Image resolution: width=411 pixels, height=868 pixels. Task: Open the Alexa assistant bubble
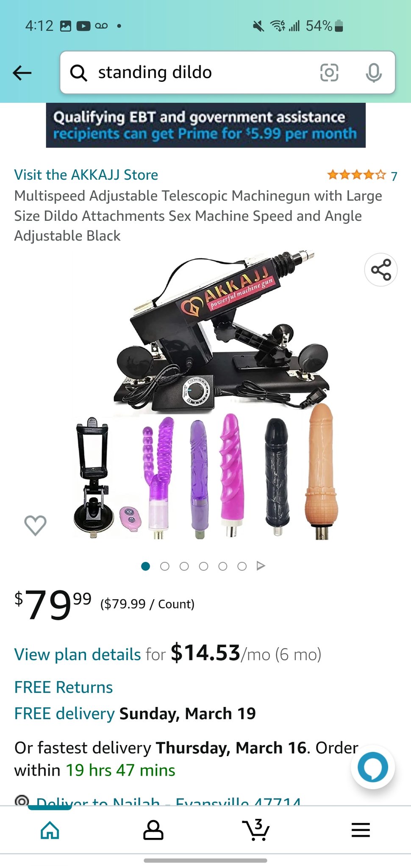click(373, 767)
